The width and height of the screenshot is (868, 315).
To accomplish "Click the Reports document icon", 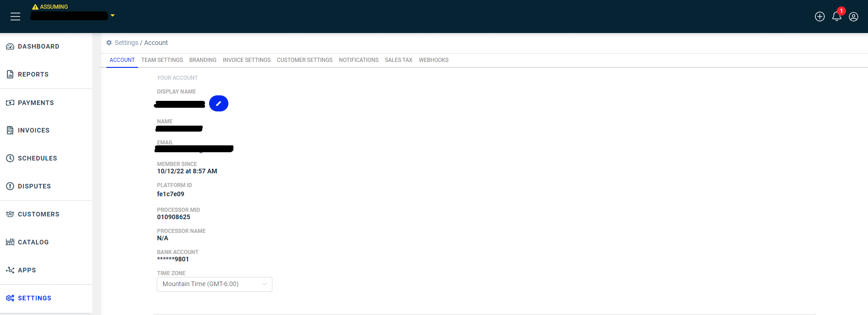I will (x=10, y=74).
